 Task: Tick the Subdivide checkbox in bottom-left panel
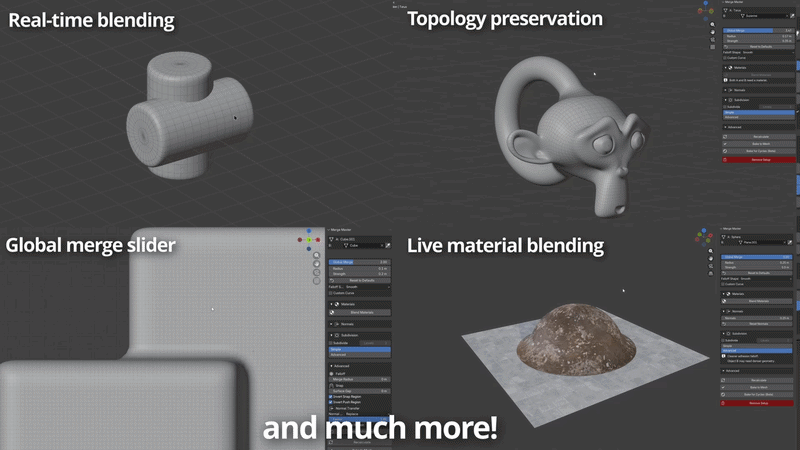point(331,343)
